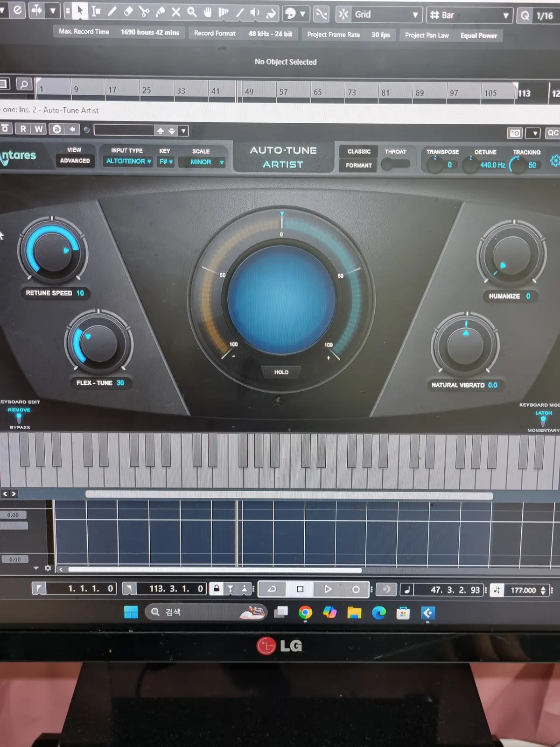Image resolution: width=560 pixels, height=747 pixels.
Task: Click the ruler search magnifier icon
Action: coord(24,84)
